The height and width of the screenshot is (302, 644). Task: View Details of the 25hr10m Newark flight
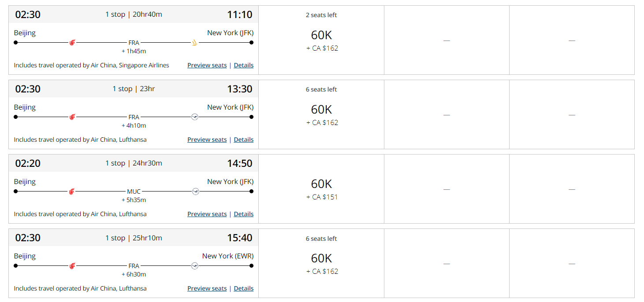244,288
